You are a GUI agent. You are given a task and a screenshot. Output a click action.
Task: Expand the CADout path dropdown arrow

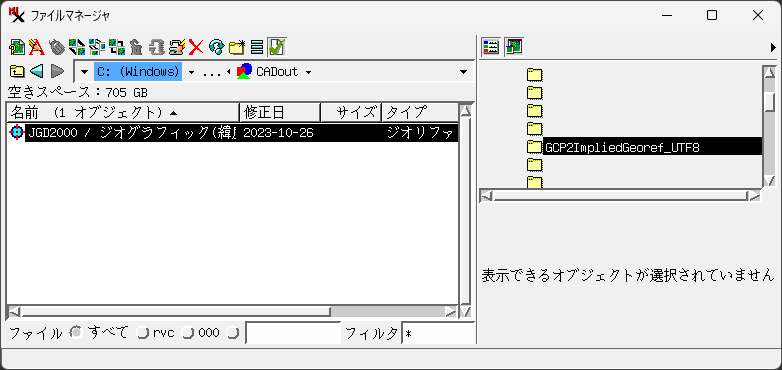pyautogui.click(x=308, y=72)
